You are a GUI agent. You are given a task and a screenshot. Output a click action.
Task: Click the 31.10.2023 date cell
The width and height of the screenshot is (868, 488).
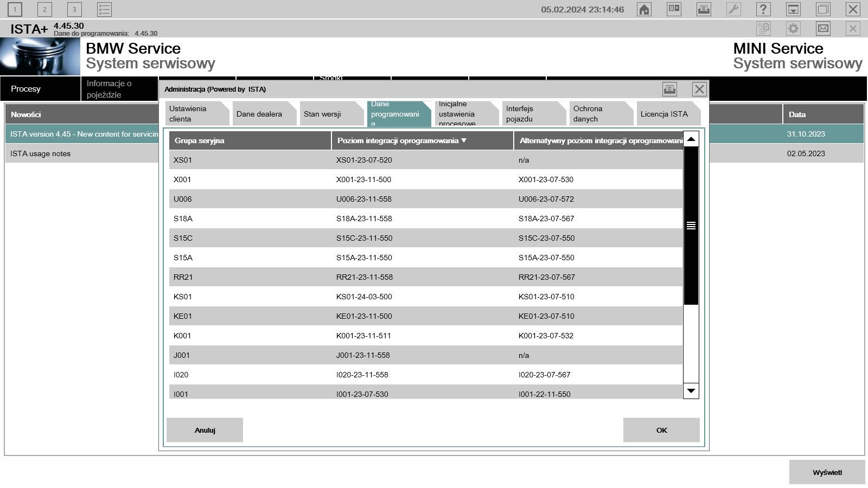[x=806, y=134]
